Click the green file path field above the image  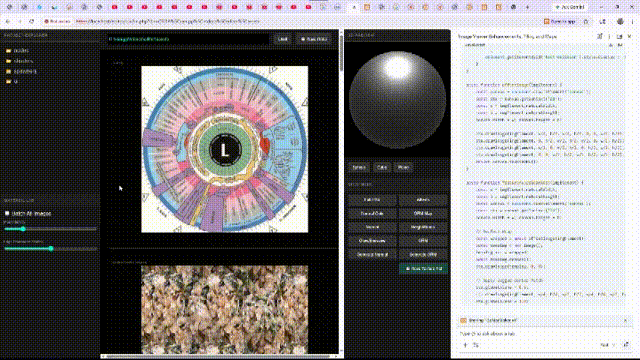point(188,39)
